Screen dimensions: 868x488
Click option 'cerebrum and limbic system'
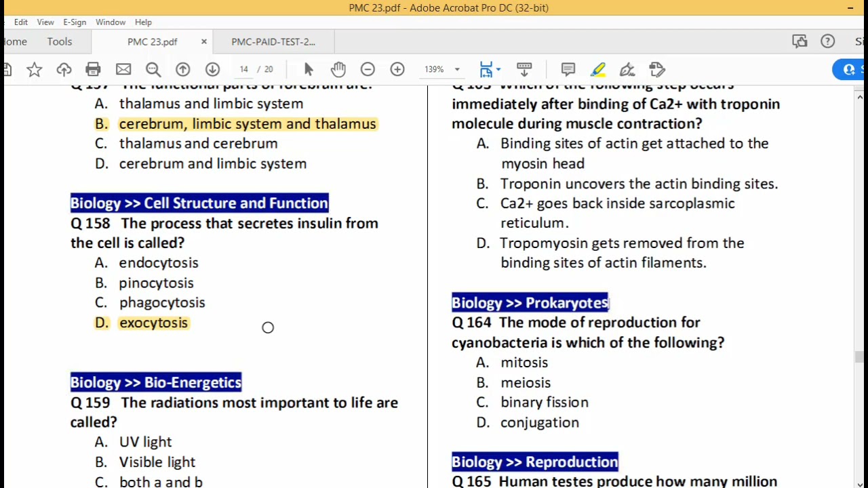(213, 163)
